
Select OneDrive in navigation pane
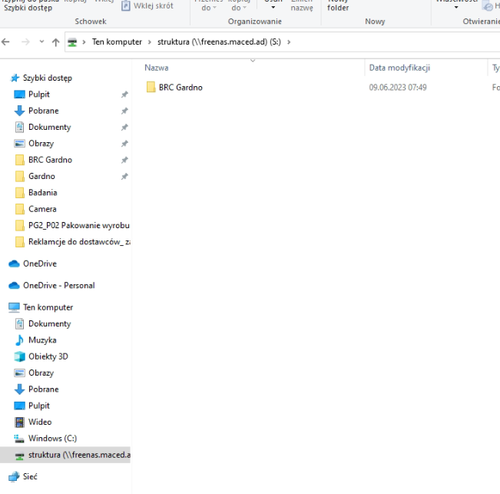point(40,264)
